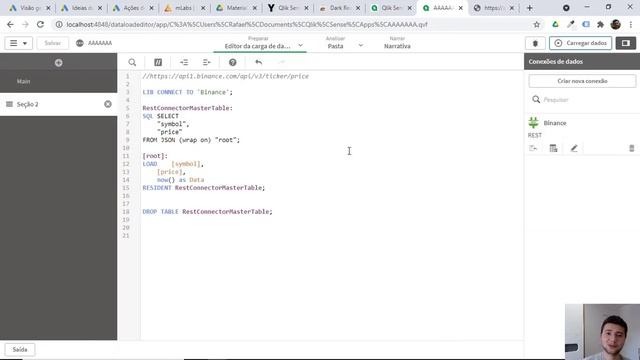Screen dimensions: 640x360
Task: Indent the selected script lines
Action: point(207,62)
